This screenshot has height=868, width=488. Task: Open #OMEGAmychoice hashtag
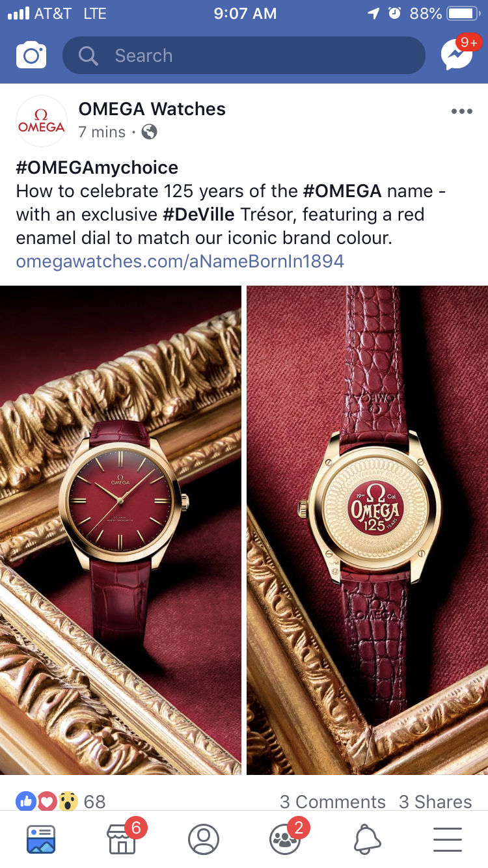(x=97, y=168)
